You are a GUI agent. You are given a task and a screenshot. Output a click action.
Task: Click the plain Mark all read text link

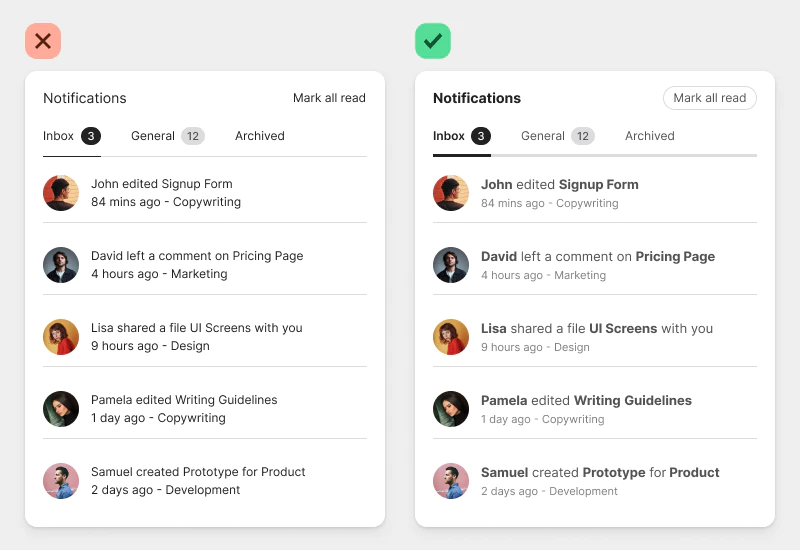click(329, 97)
